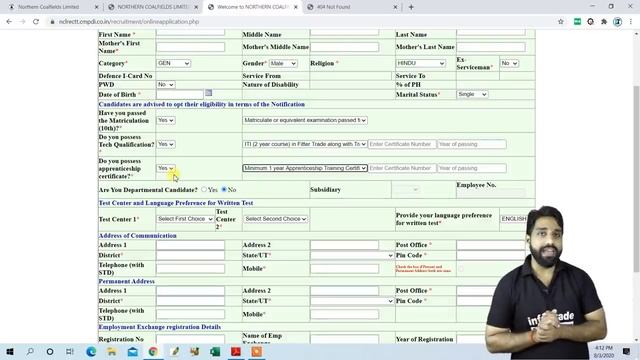Click the Mother's Middle Name field

coord(344,47)
